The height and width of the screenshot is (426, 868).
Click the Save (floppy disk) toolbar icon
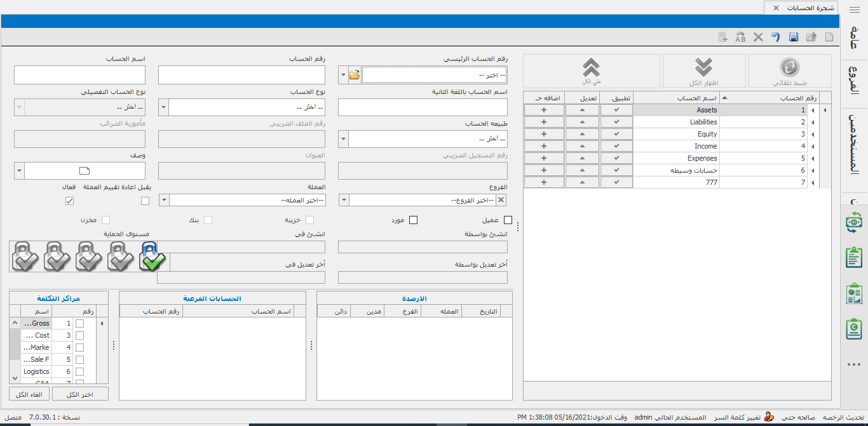pos(794,37)
